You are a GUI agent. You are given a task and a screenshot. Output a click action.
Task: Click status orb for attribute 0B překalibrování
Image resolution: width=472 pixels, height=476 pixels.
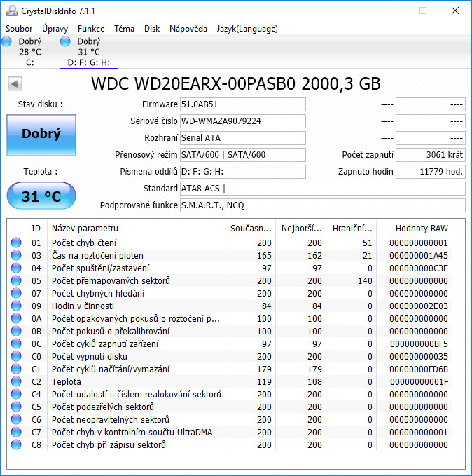tap(16, 331)
